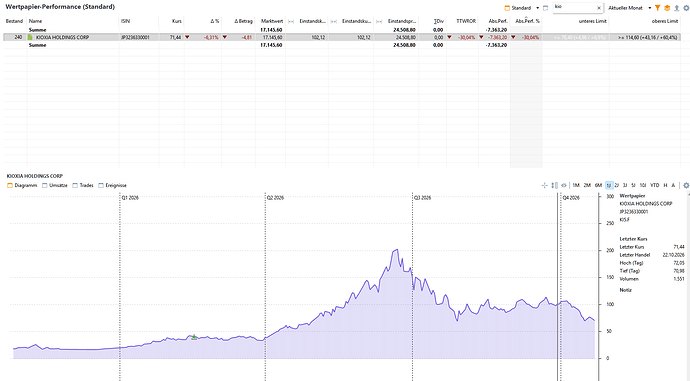Set chart range to 6M

(x=598, y=185)
